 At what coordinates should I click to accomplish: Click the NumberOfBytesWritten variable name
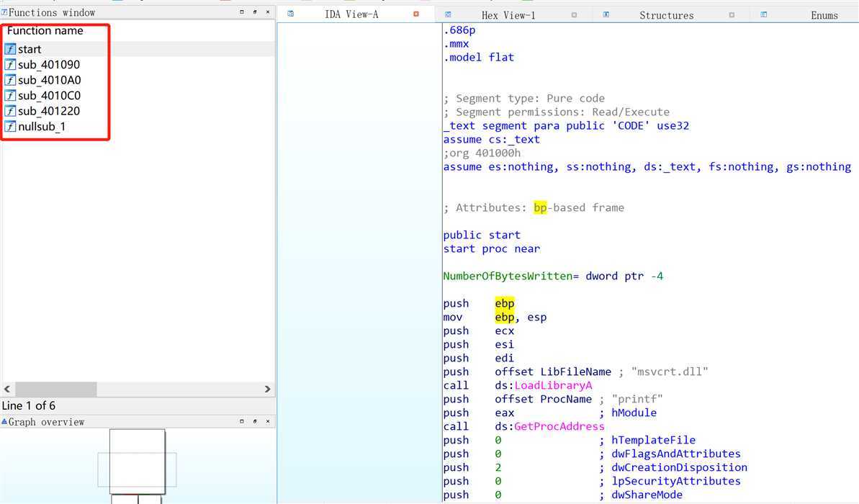click(508, 276)
